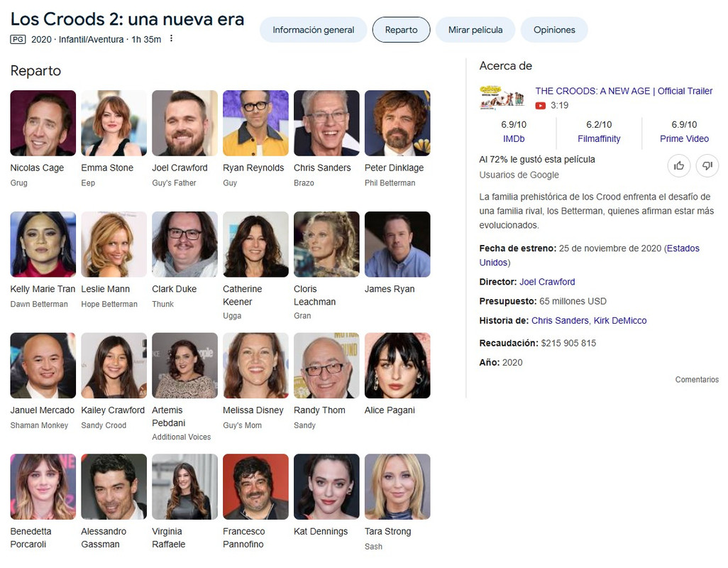The height and width of the screenshot is (568, 728).
Task: Open Virginia Raffaele cast photo
Action: coord(184,487)
